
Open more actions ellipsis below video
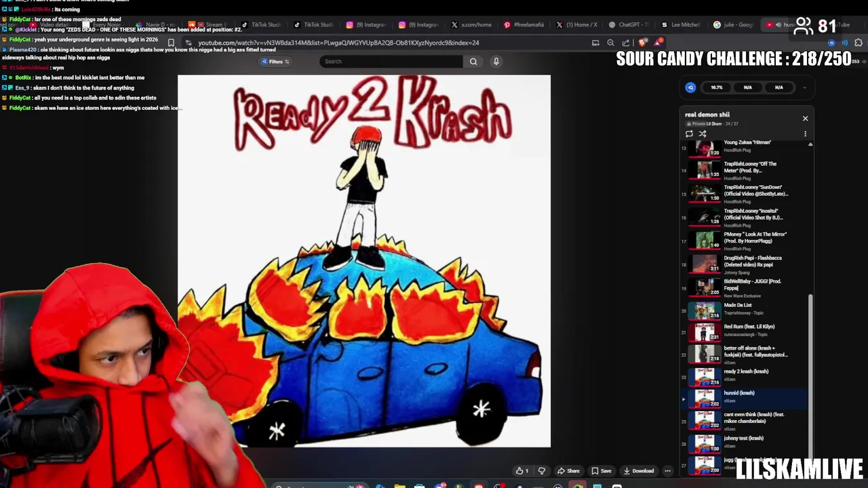click(667, 471)
